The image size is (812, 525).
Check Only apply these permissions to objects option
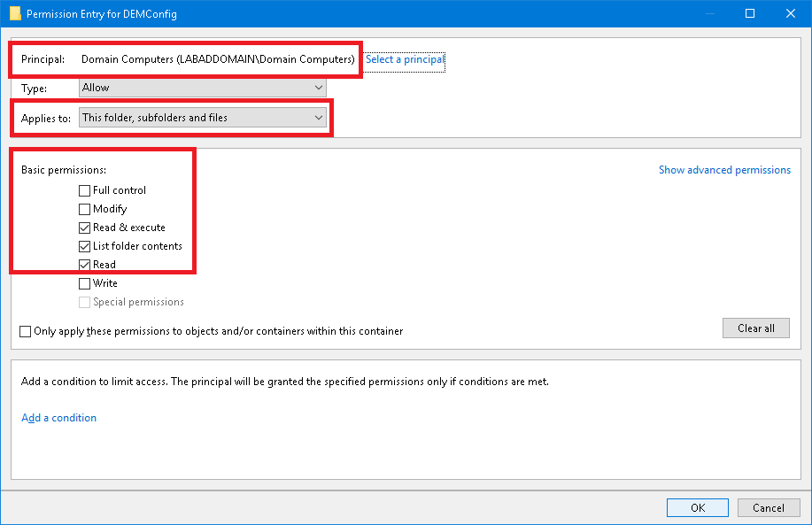pyautogui.click(x=26, y=331)
